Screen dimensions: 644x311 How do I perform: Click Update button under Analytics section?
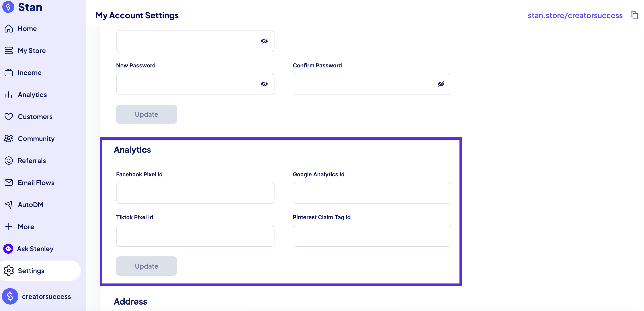tap(146, 266)
